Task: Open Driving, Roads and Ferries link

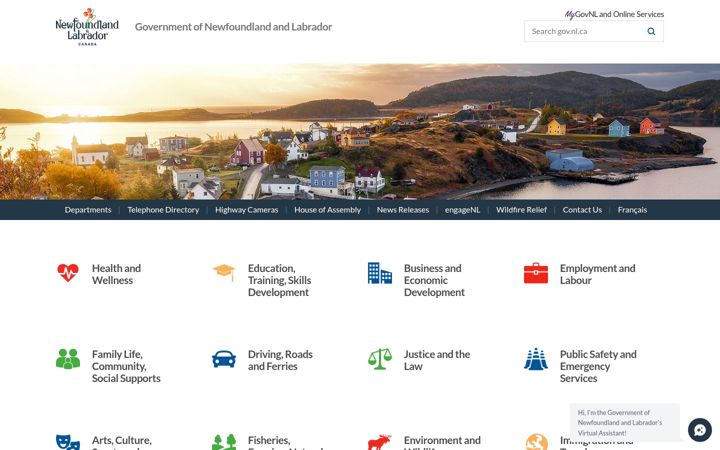Action: coord(280,360)
